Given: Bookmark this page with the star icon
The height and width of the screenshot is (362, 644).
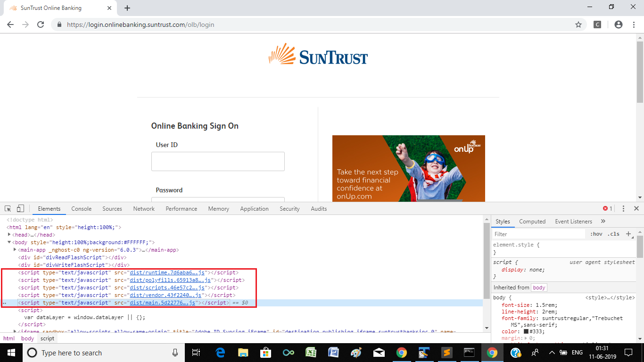Looking at the screenshot, I should [x=578, y=25].
